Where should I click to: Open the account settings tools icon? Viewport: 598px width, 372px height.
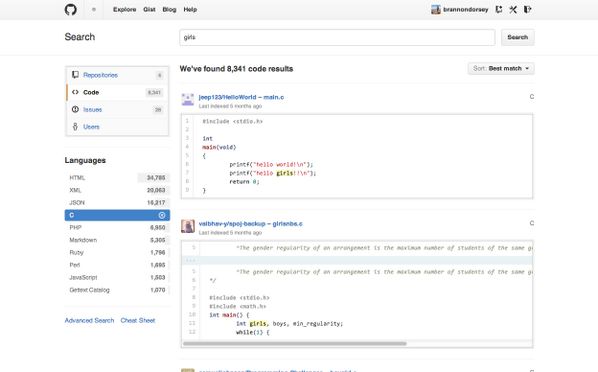(x=513, y=10)
